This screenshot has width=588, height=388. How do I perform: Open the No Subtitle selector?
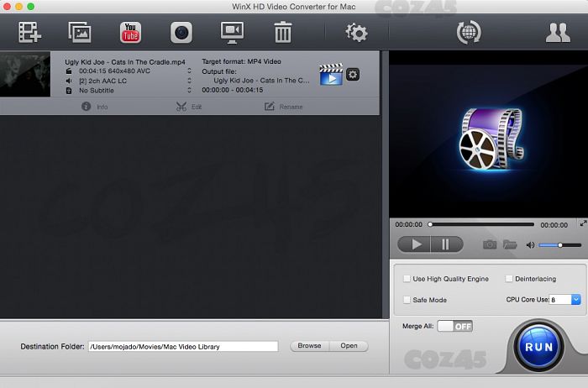point(189,90)
